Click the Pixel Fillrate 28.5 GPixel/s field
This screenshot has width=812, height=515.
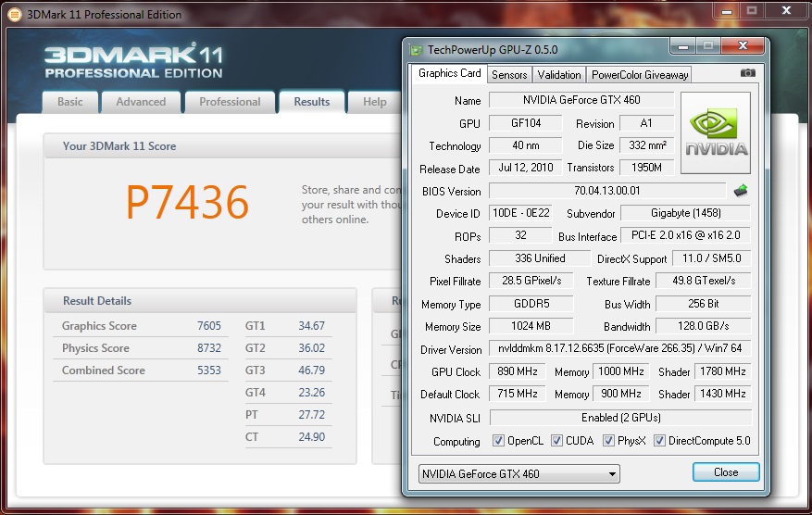[x=531, y=281]
